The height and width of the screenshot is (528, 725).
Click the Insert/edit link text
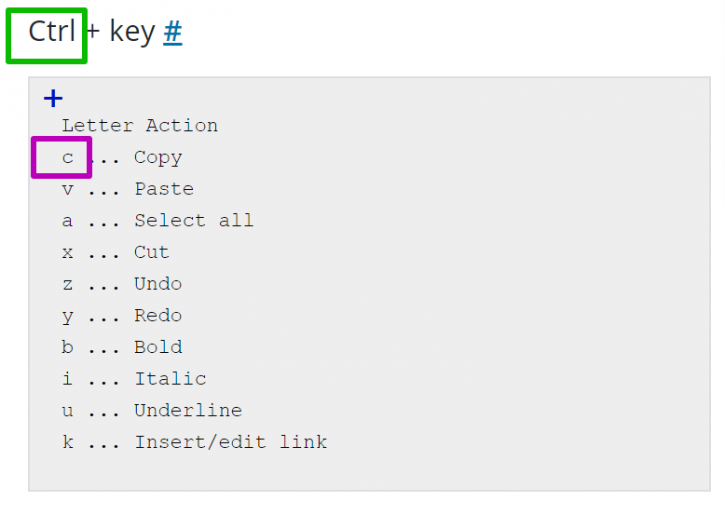pos(231,442)
